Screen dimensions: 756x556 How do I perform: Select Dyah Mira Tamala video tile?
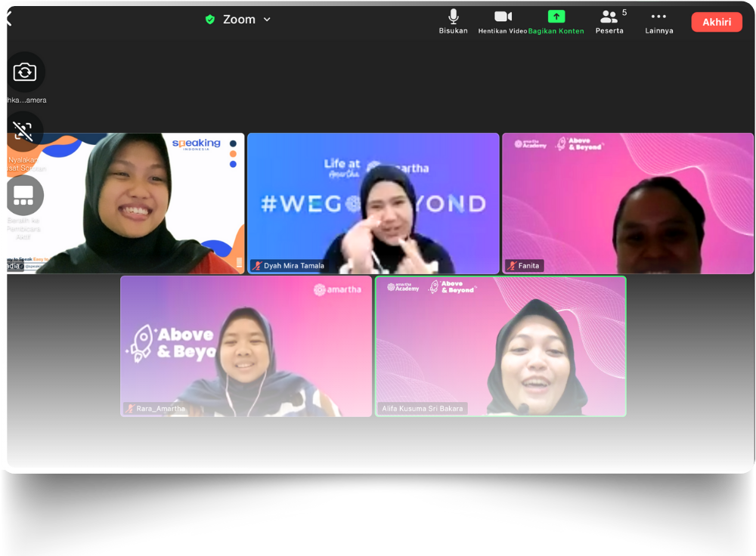pos(373,203)
